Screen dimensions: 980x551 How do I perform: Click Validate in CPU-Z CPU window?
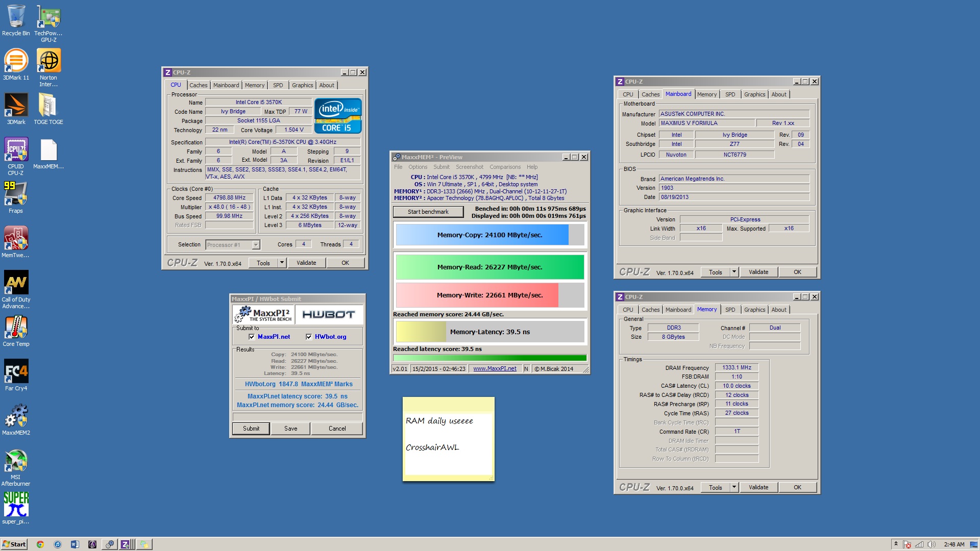pos(306,263)
